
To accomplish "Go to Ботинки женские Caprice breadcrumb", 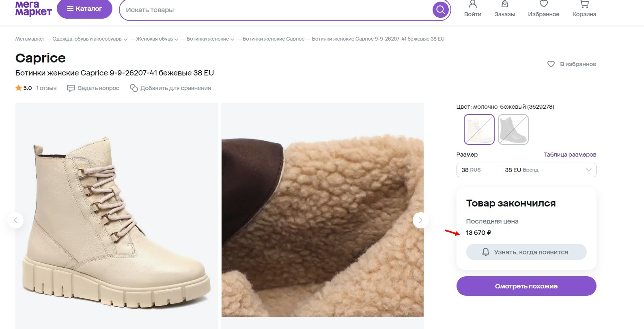I will 274,39.
